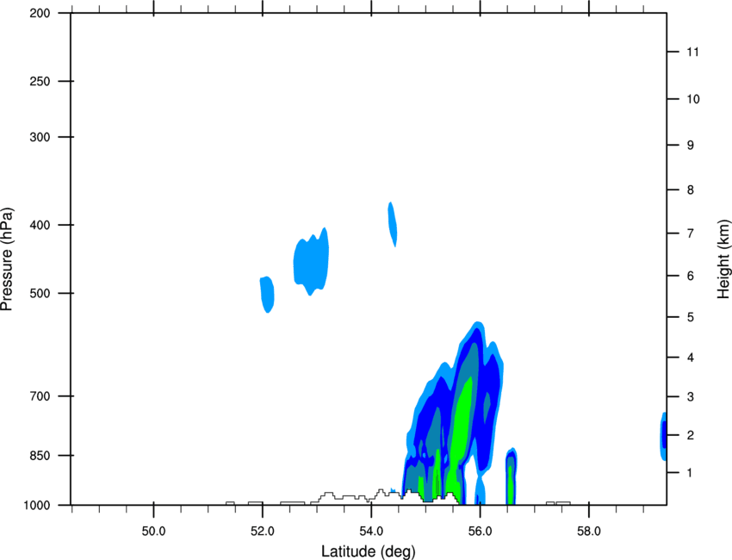Click latitude tick label 58.0
The width and height of the screenshot is (732, 560).
pyautogui.click(x=589, y=532)
